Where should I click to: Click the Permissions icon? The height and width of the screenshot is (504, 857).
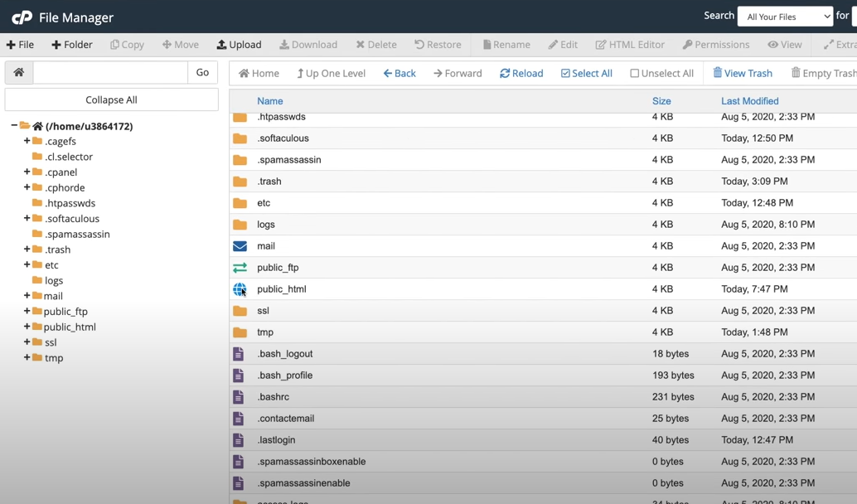(x=715, y=45)
